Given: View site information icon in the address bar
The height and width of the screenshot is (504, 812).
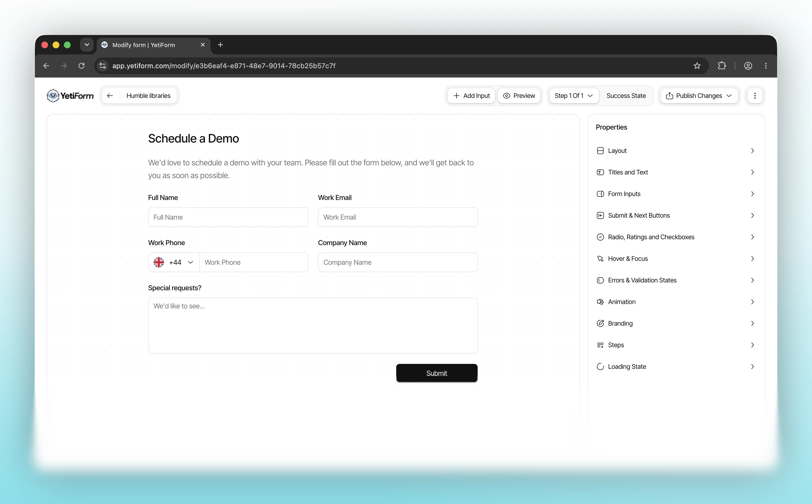Looking at the screenshot, I should (x=103, y=66).
